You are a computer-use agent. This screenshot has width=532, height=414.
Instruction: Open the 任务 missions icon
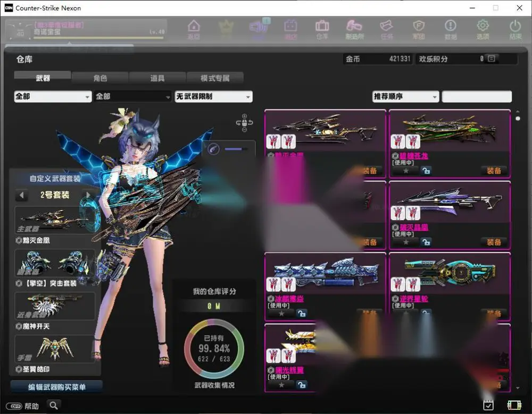[x=387, y=29]
